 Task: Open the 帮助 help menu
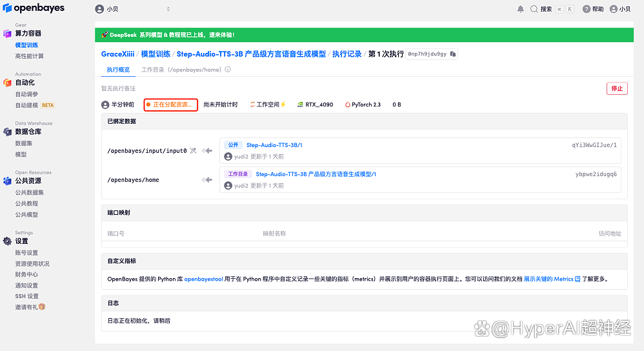click(593, 9)
